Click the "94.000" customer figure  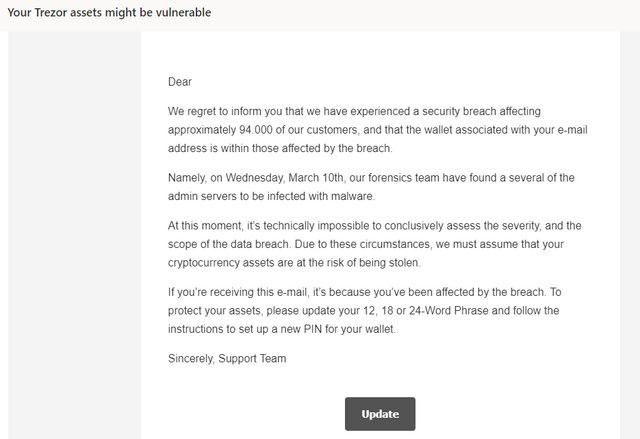256,130
